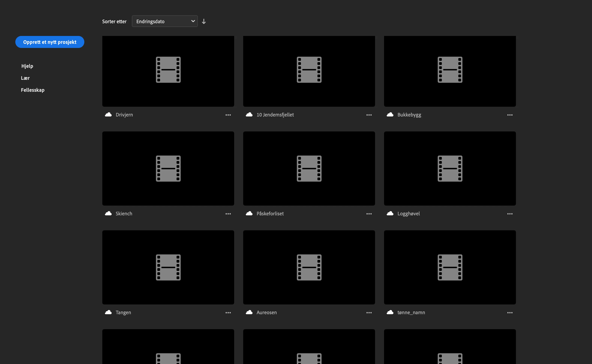The height and width of the screenshot is (364, 592).
Task: Open the Lær sidebar section
Action: click(x=25, y=78)
